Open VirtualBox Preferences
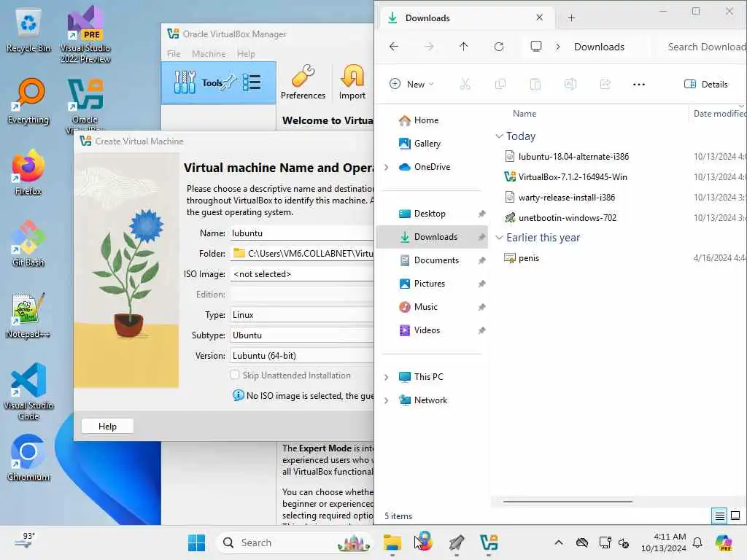 pos(303,83)
